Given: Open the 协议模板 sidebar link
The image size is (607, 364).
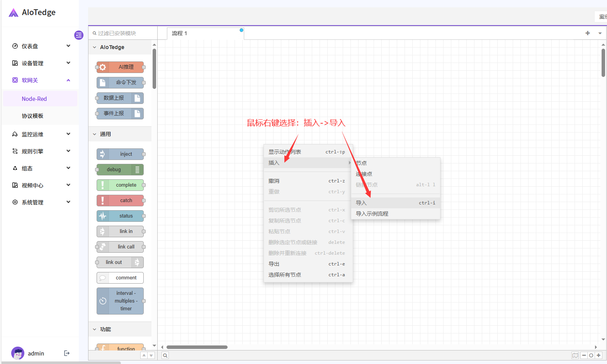Looking at the screenshot, I should pos(32,116).
